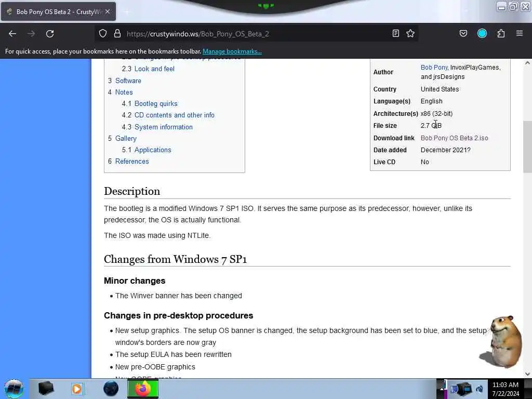532x399 pixels.
Task: Close the Bob Pony OS Beta 2 tab
Action: pos(108,11)
